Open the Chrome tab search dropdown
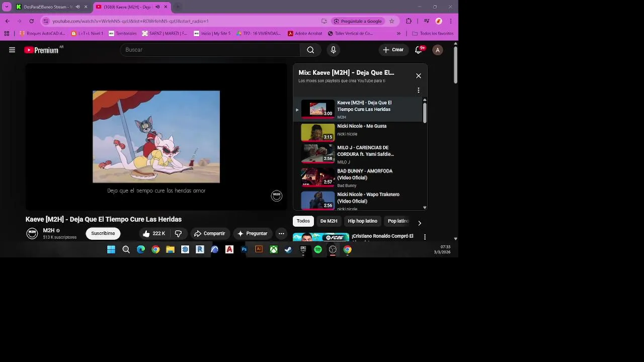The width and height of the screenshot is (644, 362). point(7,7)
